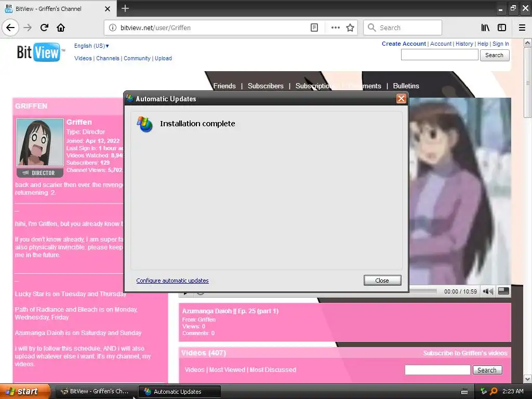Image resolution: width=532 pixels, height=399 pixels.
Task: Switch to BitView taskbar window button
Action: [x=96, y=392]
